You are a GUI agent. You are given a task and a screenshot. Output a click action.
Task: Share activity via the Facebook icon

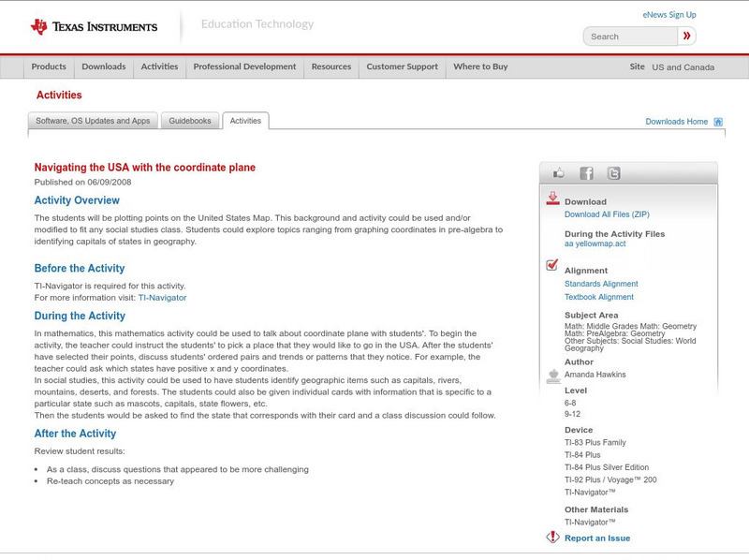click(586, 173)
